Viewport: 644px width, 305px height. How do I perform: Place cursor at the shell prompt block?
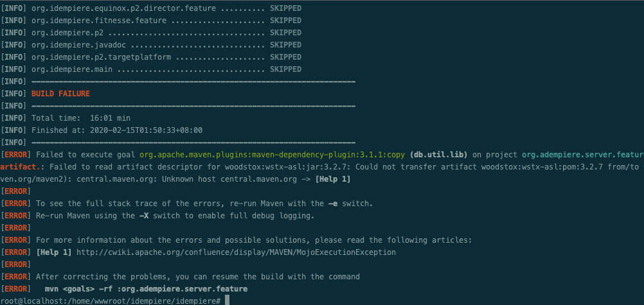pyautogui.click(x=227, y=301)
